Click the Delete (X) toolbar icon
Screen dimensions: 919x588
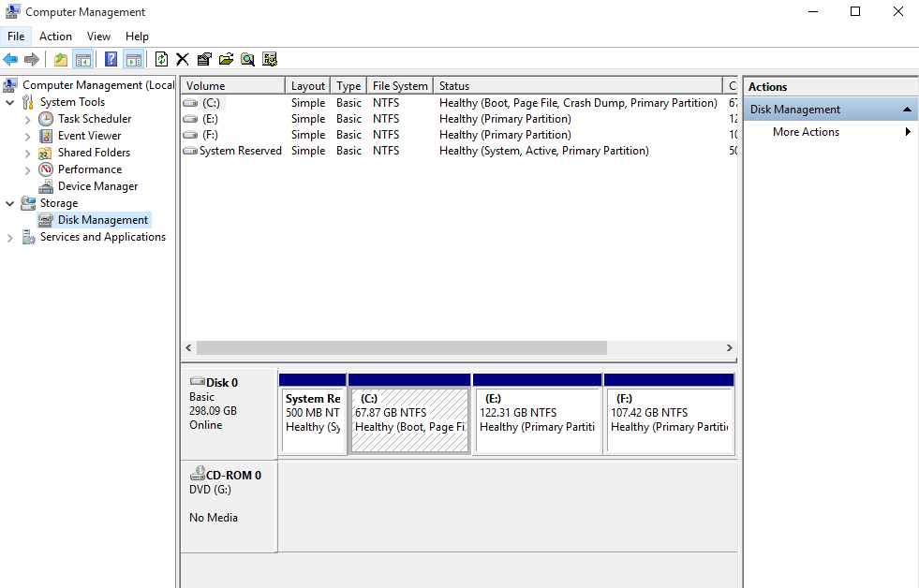click(x=182, y=58)
